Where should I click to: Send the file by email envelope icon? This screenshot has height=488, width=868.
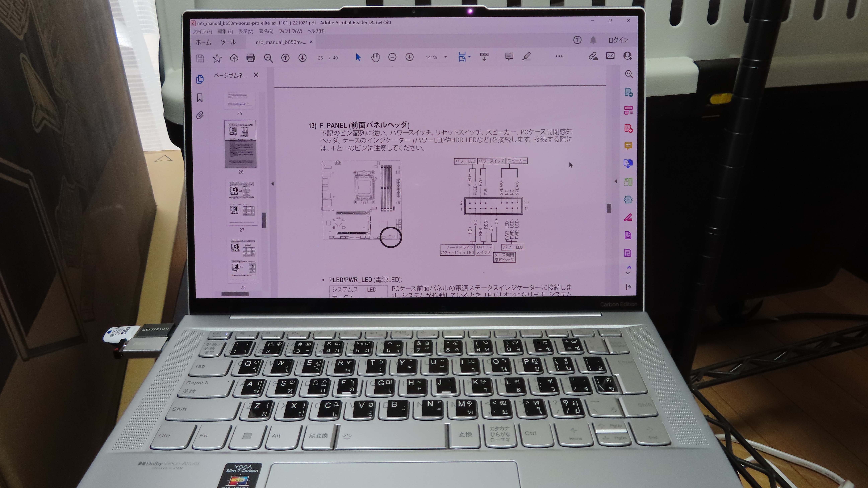(610, 56)
